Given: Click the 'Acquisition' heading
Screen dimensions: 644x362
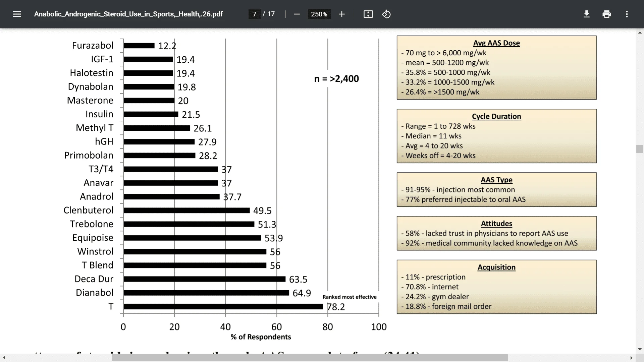Looking at the screenshot, I should click(496, 267).
